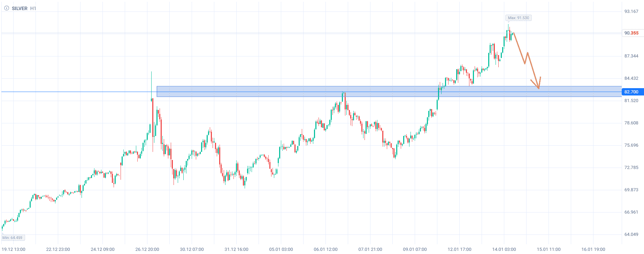Click the 81.520 price axis label
This screenshot has height=254, width=644.
click(631, 101)
